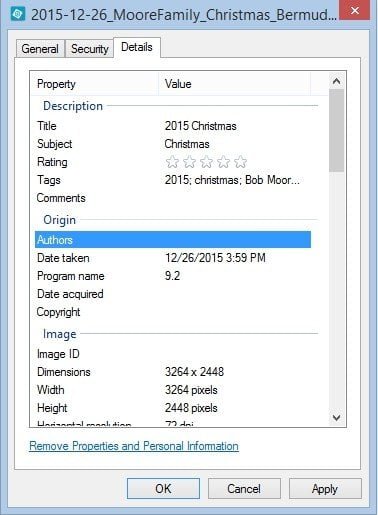Image resolution: width=378 pixels, height=515 pixels.
Task: Edit the Title value 2015 Christmas
Action: point(201,126)
